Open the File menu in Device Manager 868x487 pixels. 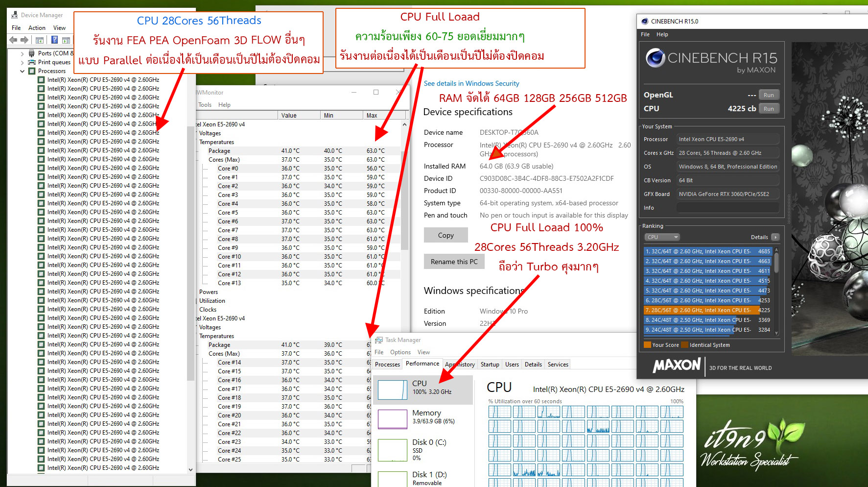16,28
